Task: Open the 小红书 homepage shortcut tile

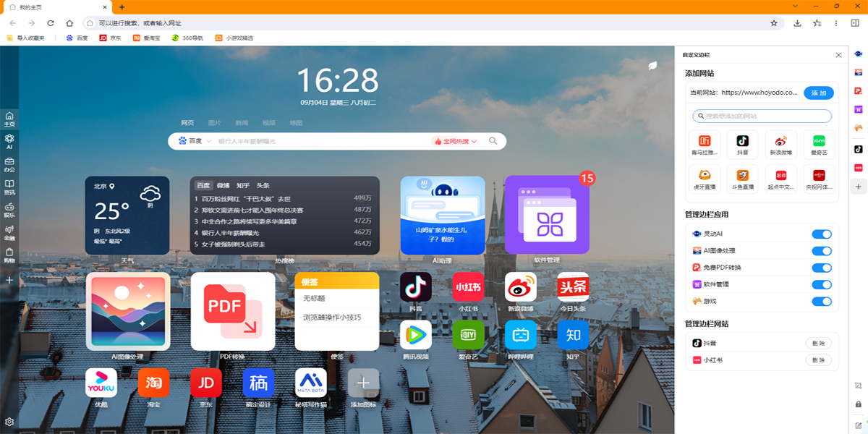Action: coord(467,287)
